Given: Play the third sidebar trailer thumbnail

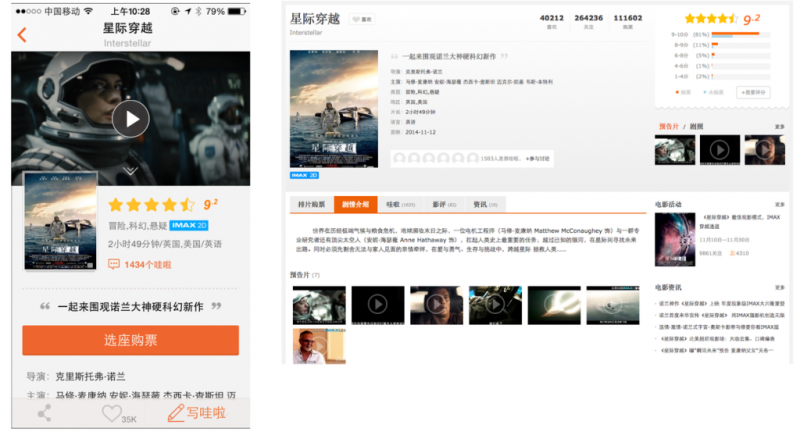Looking at the screenshot, I should pyautogui.click(x=764, y=150).
